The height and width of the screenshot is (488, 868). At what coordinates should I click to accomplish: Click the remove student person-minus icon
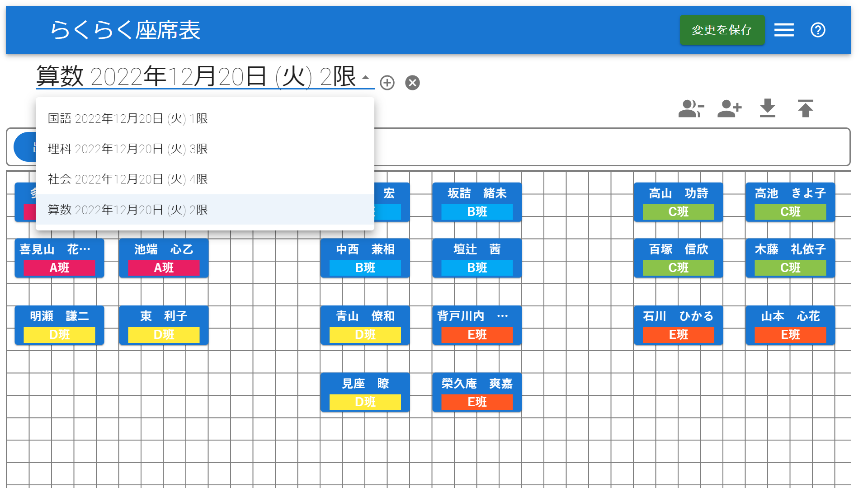tap(691, 108)
